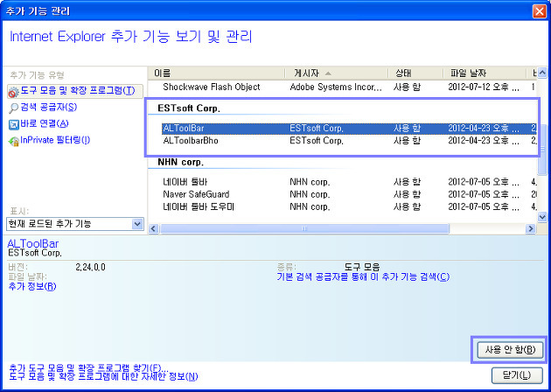Click 기본 검색 공급자를 통해 이 추가 기능 검색(C) link

(x=363, y=276)
